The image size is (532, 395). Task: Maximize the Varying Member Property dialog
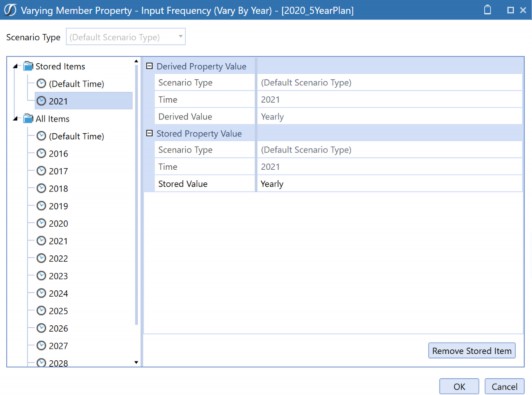(510, 10)
